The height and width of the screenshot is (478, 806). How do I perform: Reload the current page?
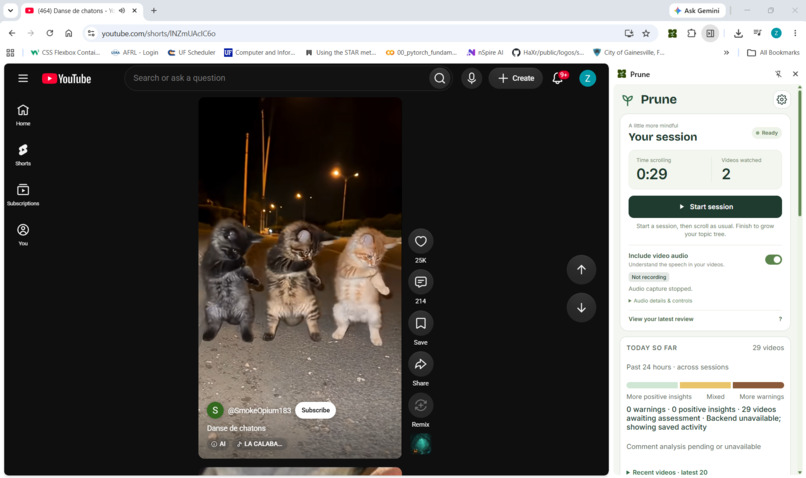[x=49, y=33]
